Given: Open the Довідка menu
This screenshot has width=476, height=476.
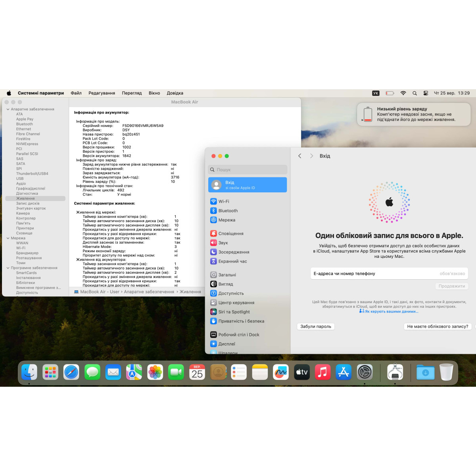Looking at the screenshot, I should click(x=175, y=93).
